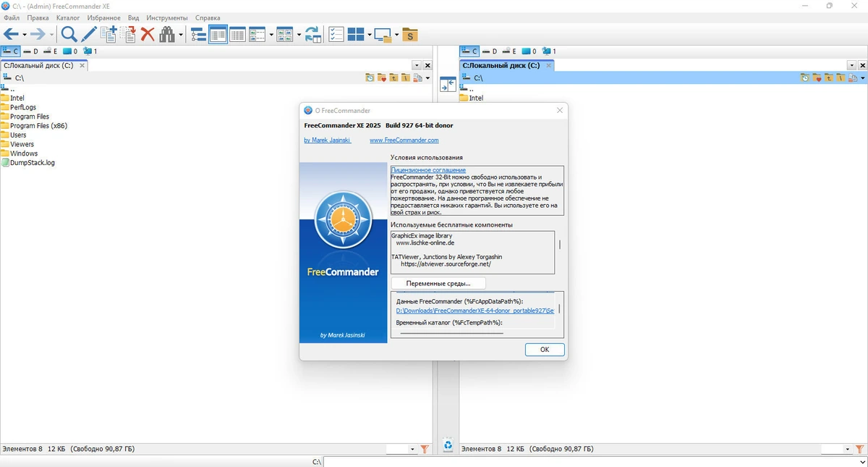Select the left panel tab Локальный диск (C:)
The width and height of the screenshot is (868, 467).
click(39, 65)
